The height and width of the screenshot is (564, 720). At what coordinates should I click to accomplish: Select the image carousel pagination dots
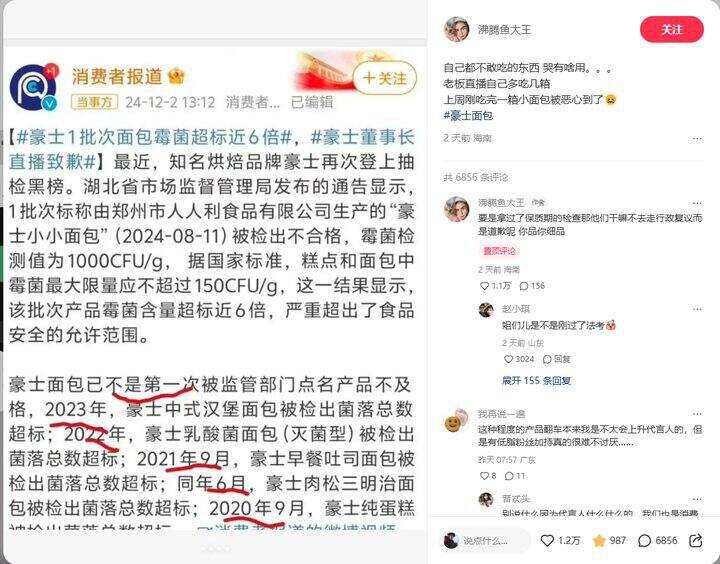(215, 549)
